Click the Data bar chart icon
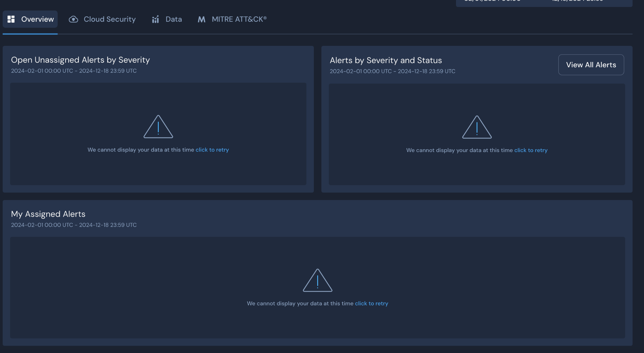This screenshot has width=644, height=353. tap(155, 19)
